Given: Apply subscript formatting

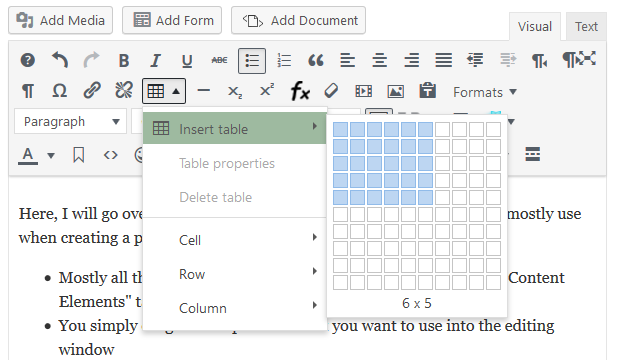Looking at the screenshot, I should click(x=235, y=92).
